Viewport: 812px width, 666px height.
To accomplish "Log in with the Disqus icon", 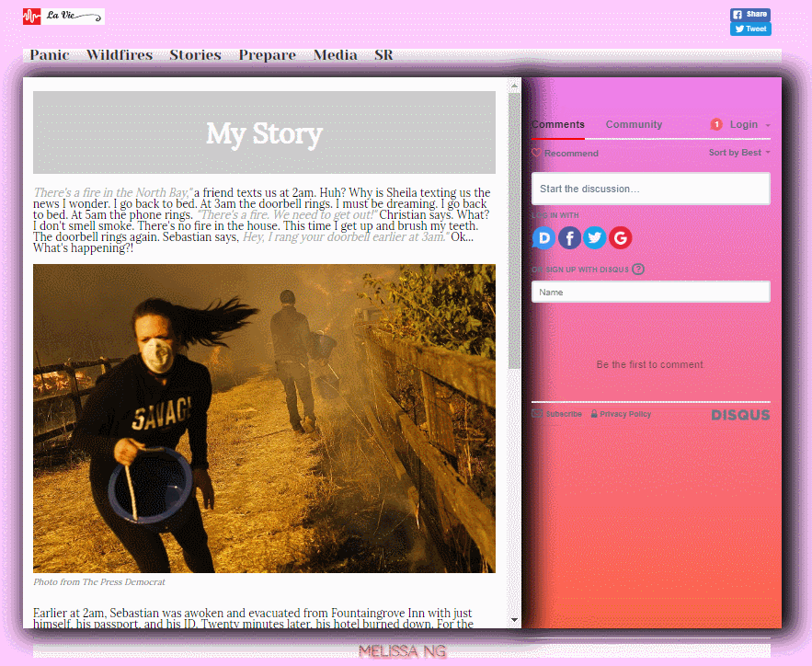I will [x=543, y=238].
